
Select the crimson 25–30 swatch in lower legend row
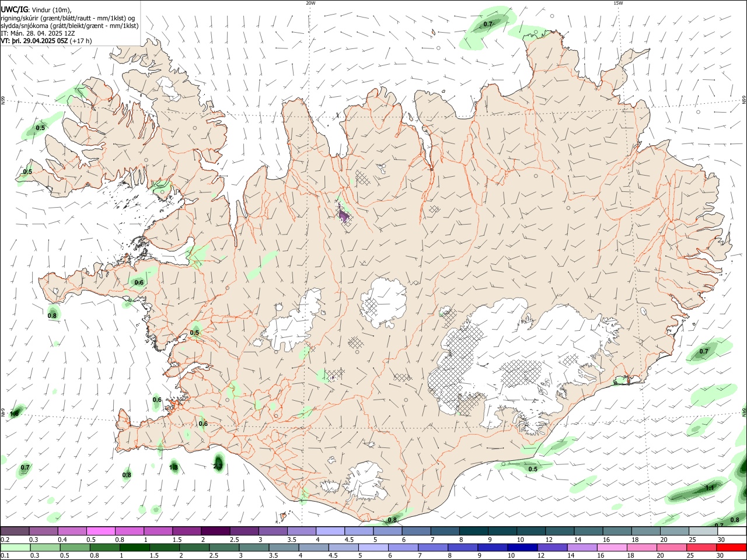701,548
